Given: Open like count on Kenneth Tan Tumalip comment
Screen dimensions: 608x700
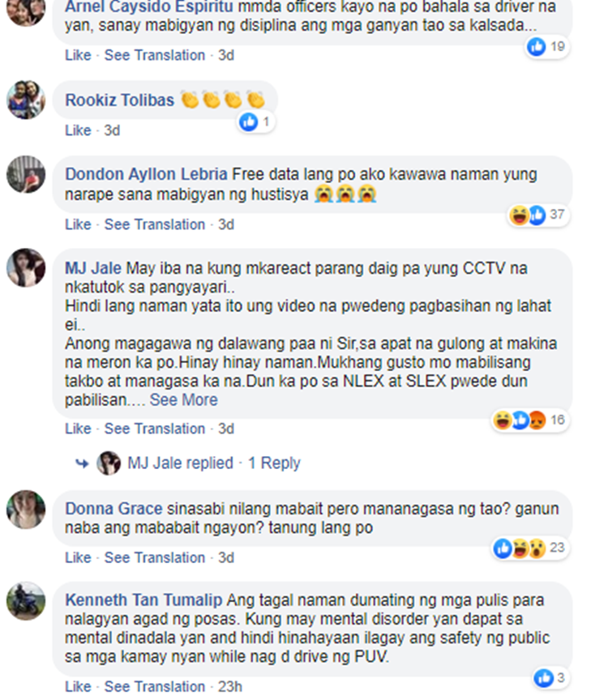Looking at the screenshot, I should click(550, 678).
